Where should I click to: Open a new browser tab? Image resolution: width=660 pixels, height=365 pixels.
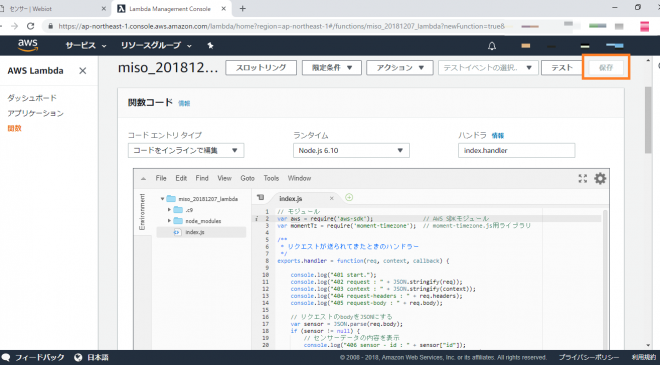click(242, 8)
